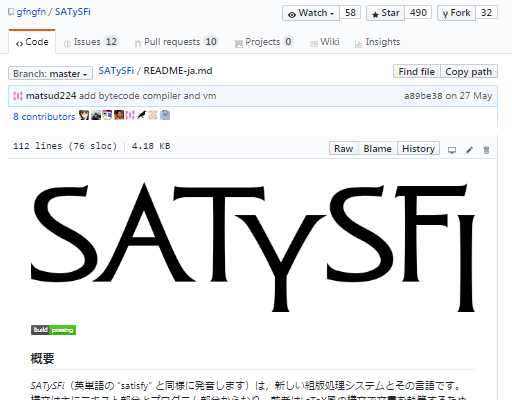Click the third contributor avatar
Viewport: 512px width, 400px height.
point(107,115)
